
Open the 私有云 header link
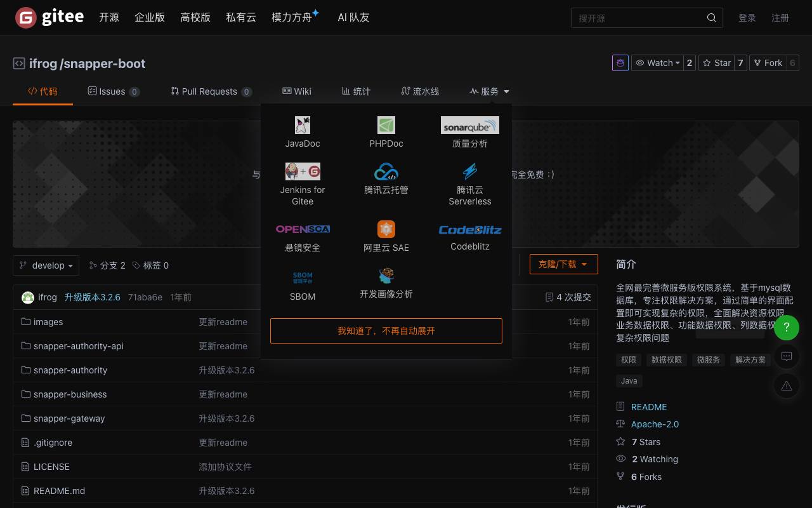click(x=241, y=18)
